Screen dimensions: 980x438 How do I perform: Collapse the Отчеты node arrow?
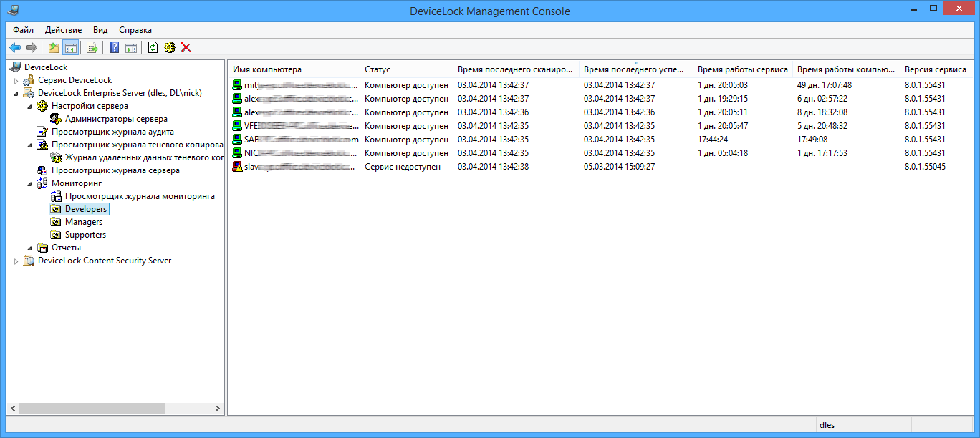click(29, 248)
